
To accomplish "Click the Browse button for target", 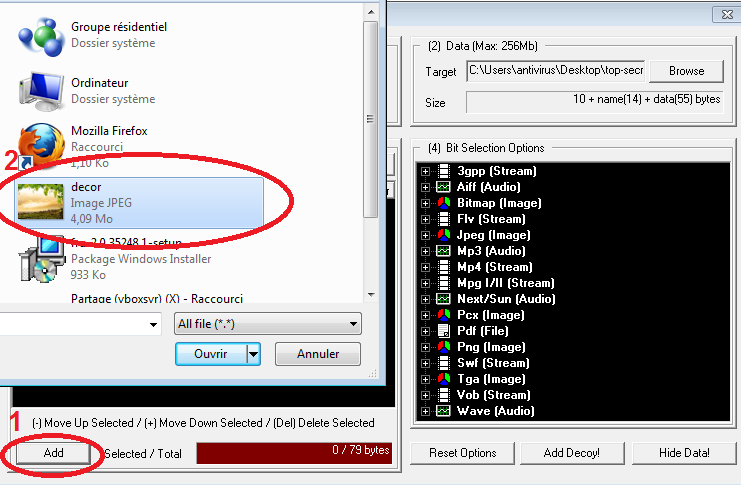I will [686, 71].
